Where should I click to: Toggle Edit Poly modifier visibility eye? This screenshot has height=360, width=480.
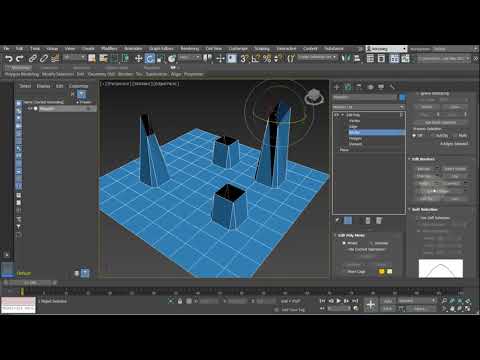pos(336,115)
